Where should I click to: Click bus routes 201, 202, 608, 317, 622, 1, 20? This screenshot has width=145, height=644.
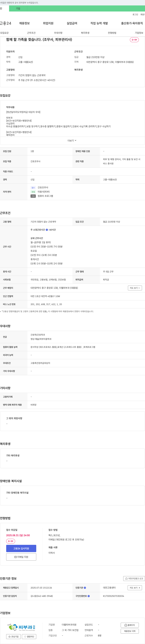[46, 304]
